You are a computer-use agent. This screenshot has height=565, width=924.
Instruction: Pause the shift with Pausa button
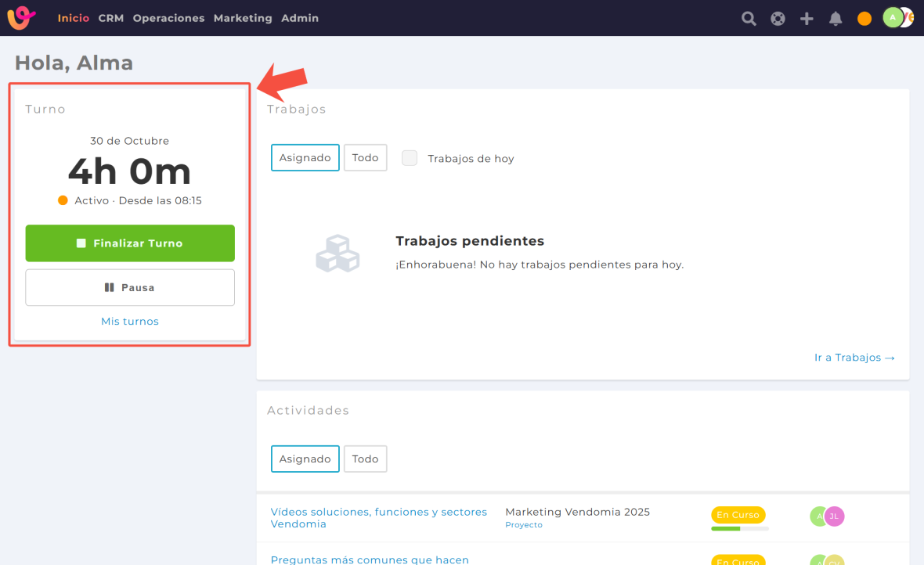(130, 287)
